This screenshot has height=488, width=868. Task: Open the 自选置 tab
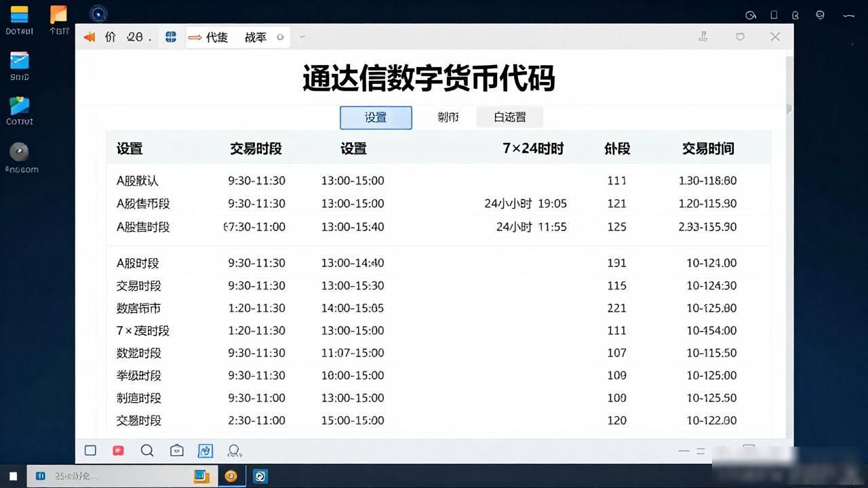510,117
